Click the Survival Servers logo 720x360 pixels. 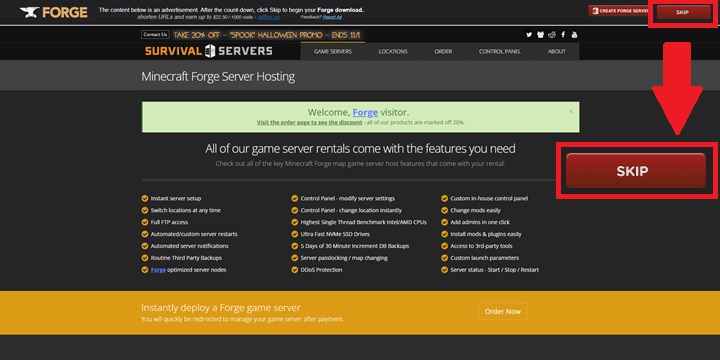tap(208, 51)
